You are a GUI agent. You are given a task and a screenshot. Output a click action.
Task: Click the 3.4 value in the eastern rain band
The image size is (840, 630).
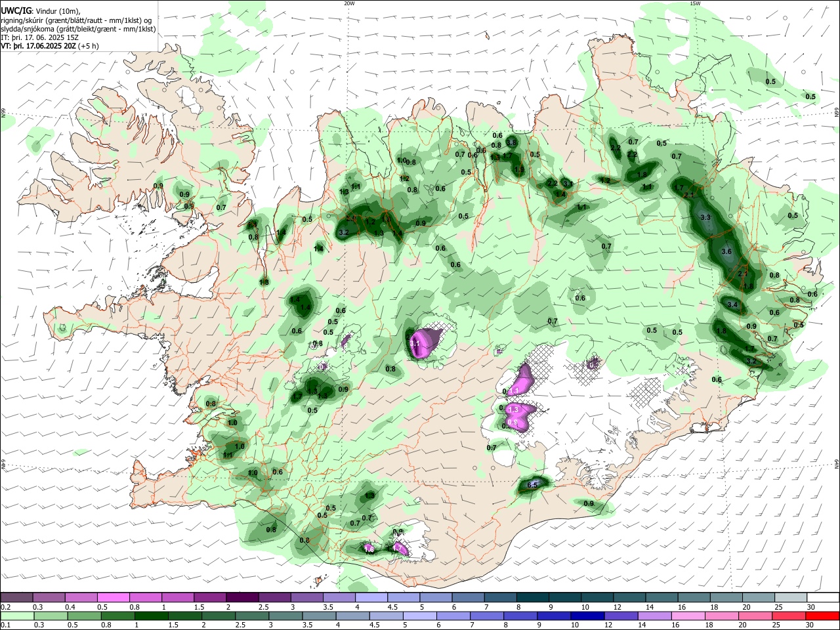click(733, 305)
